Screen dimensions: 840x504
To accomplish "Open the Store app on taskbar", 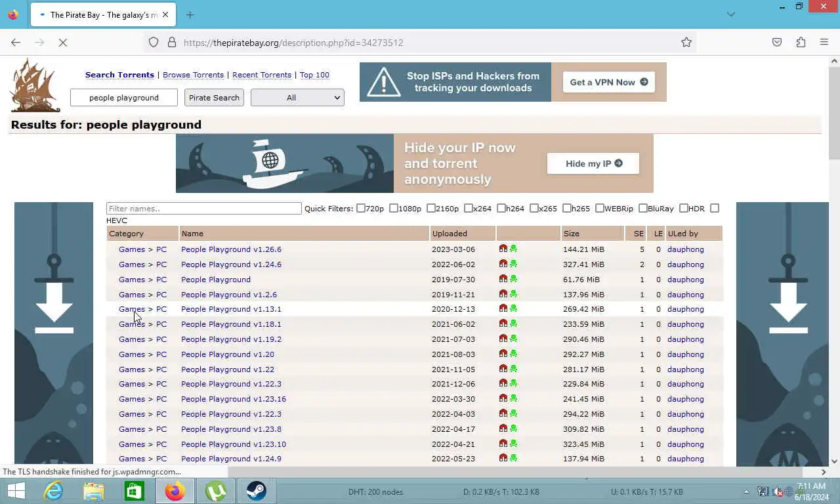I will tap(135, 491).
